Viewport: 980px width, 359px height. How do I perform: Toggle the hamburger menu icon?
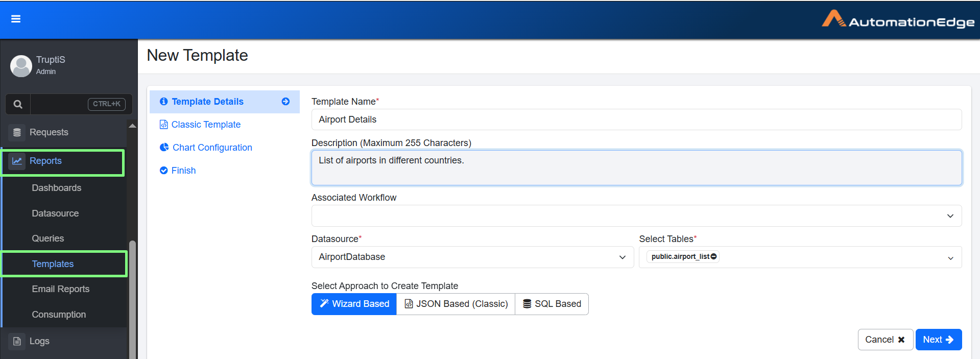(16, 19)
